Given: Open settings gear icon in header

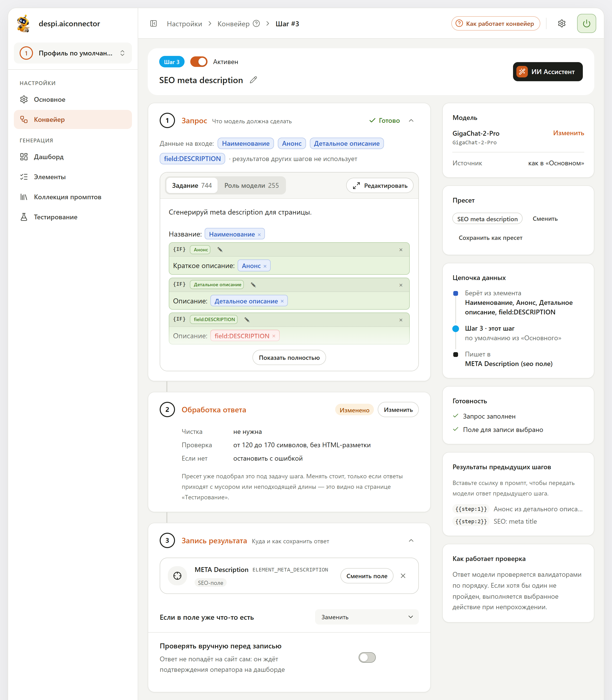Looking at the screenshot, I should 562,24.
